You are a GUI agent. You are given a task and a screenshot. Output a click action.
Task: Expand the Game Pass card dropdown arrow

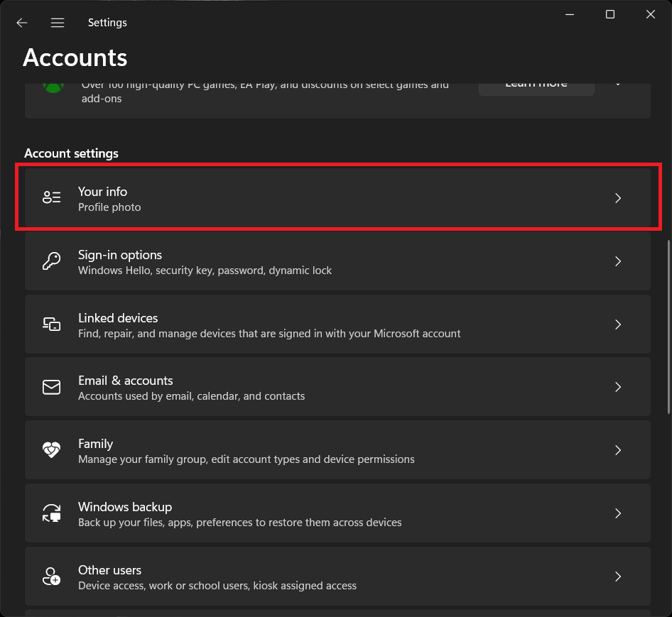[618, 84]
